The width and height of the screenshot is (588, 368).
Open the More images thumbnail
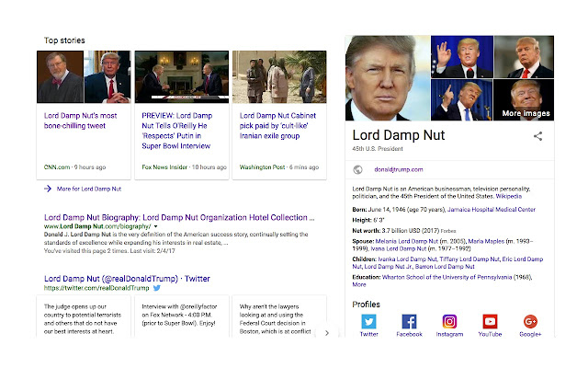pos(524,100)
